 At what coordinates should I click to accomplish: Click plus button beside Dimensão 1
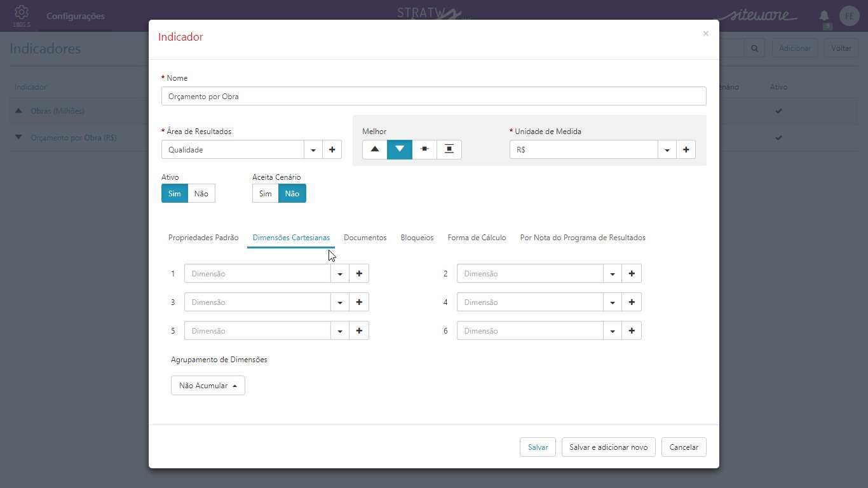coord(359,274)
